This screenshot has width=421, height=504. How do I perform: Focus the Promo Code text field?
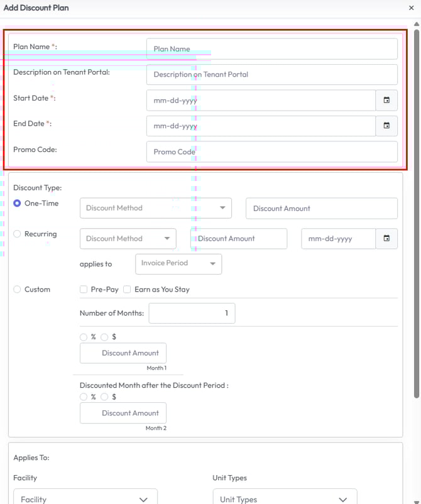point(271,152)
